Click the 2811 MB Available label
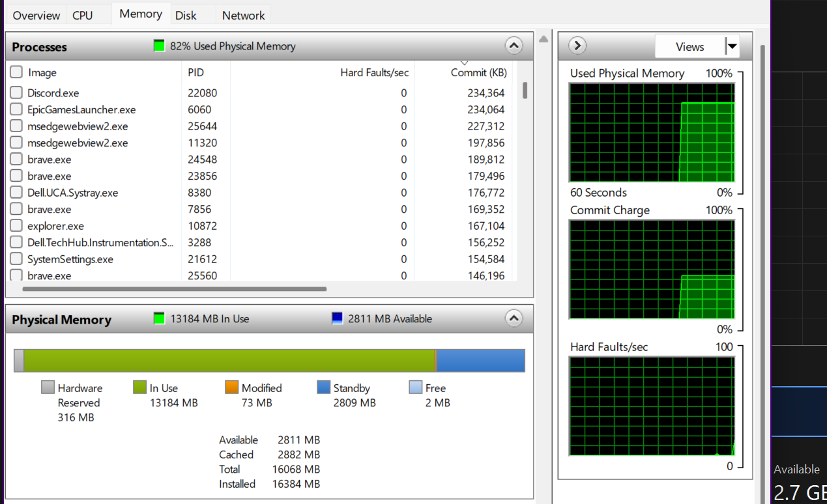This screenshot has width=827, height=504. click(x=390, y=319)
